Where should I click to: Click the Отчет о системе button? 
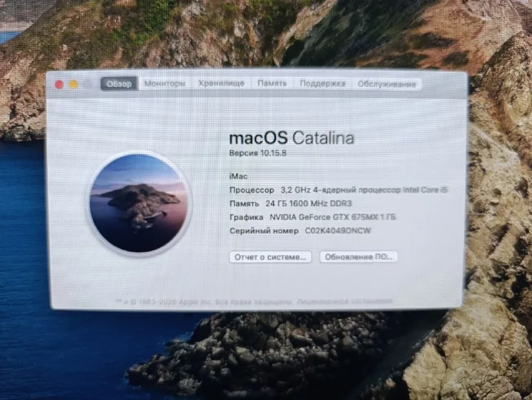pos(271,257)
